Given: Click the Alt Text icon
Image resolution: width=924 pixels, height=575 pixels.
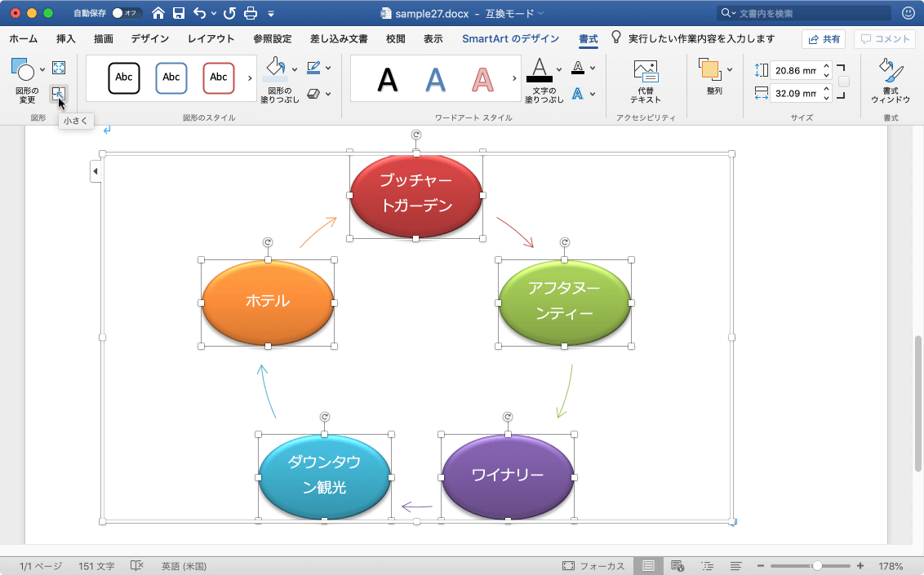Looking at the screenshot, I should pyautogui.click(x=646, y=71).
